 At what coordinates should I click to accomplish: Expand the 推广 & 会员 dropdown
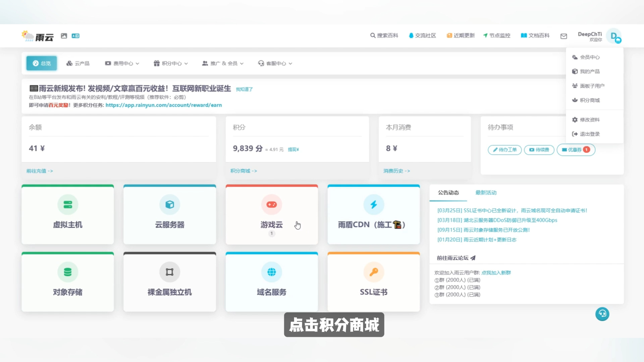[223, 63]
